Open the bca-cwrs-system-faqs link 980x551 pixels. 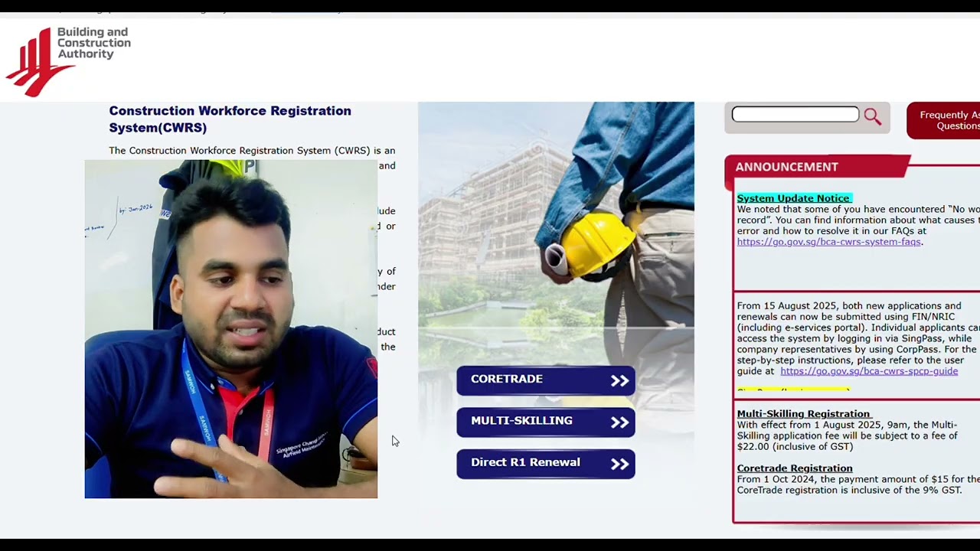pos(829,242)
